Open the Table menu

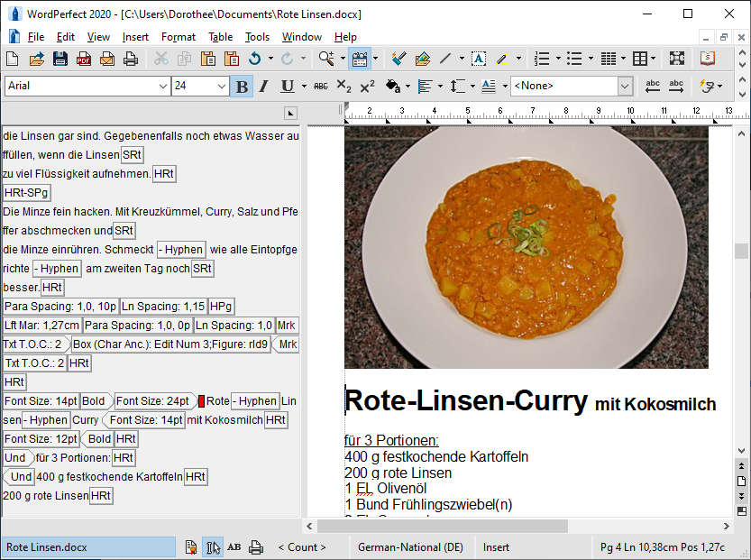coord(220,37)
